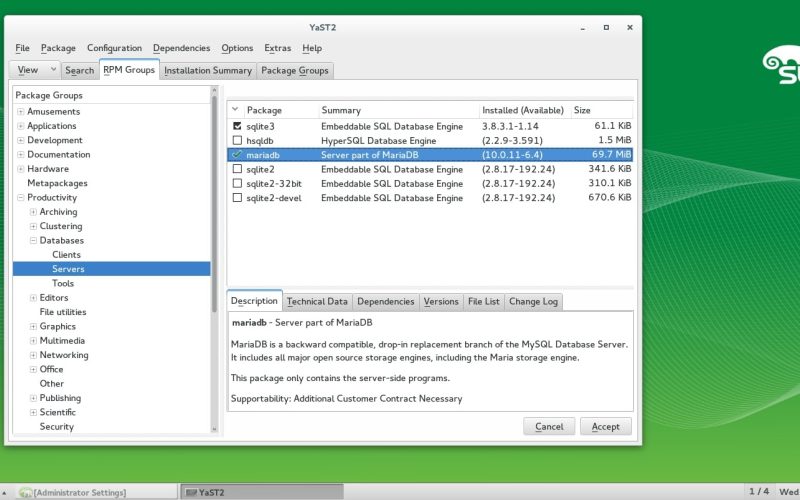This screenshot has width=800, height=500.
Task: Expand the Development group
Action: tap(21, 140)
